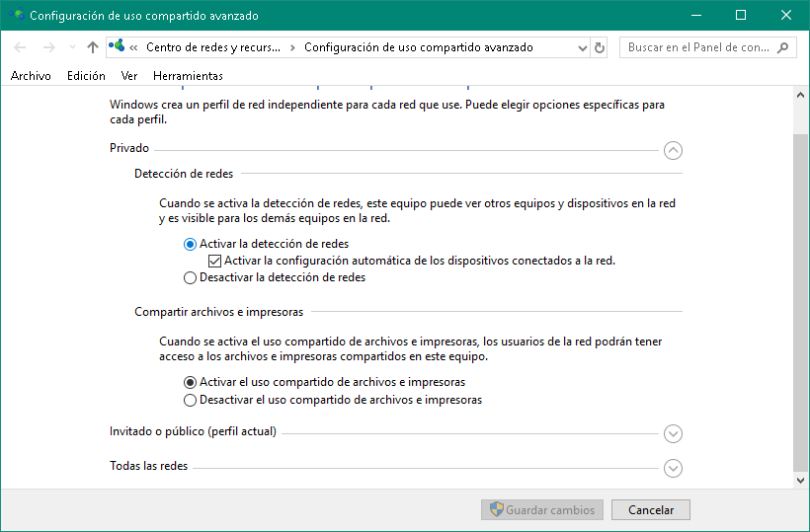Image resolution: width=810 pixels, height=532 pixels.
Task: Toggle automatic device configuration checkbox
Action: [215, 261]
